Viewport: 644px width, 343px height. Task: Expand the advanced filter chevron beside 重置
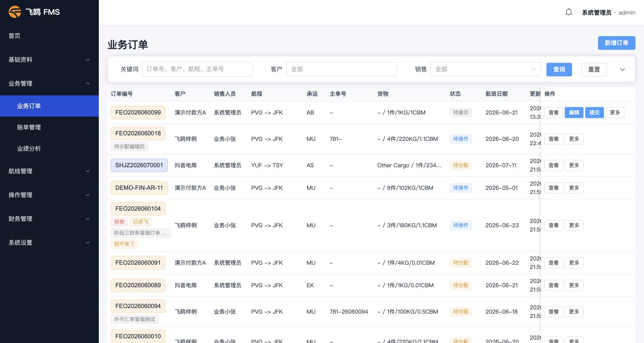622,69
